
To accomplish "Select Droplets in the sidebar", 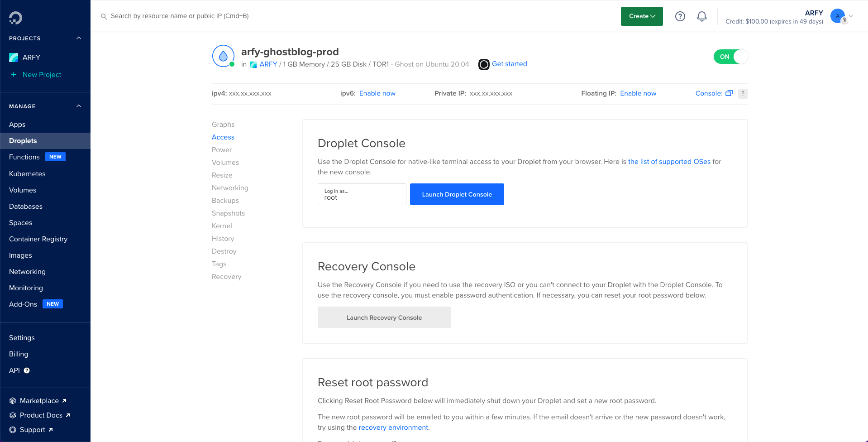I will click(x=45, y=141).
